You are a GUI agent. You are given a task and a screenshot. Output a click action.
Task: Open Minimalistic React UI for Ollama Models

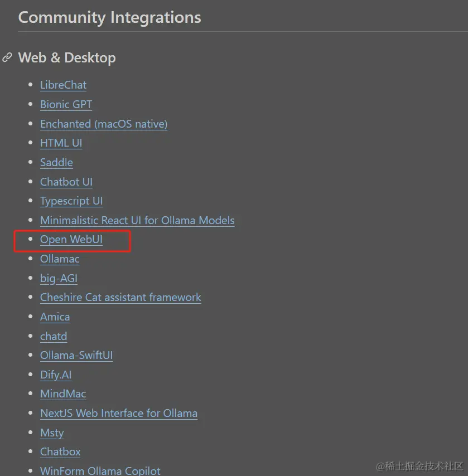pyautogui.click(x=137, y=220)
